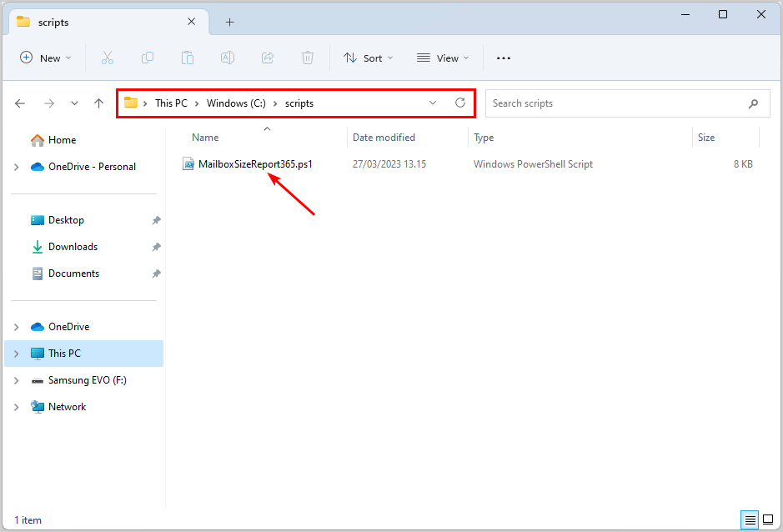This screenshot has width=783, height=532.
Task: Share the file via the share icon
Action: coord(268,58)
